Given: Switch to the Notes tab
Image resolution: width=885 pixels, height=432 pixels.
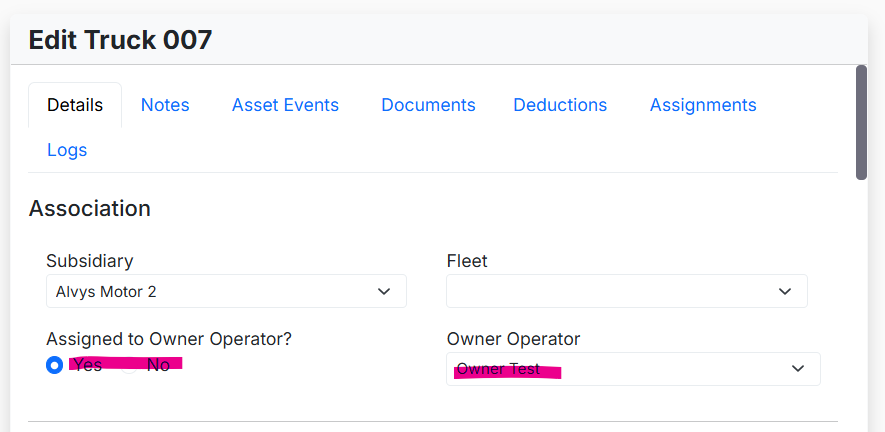Looking at the screenshot, I should point(165,105).
